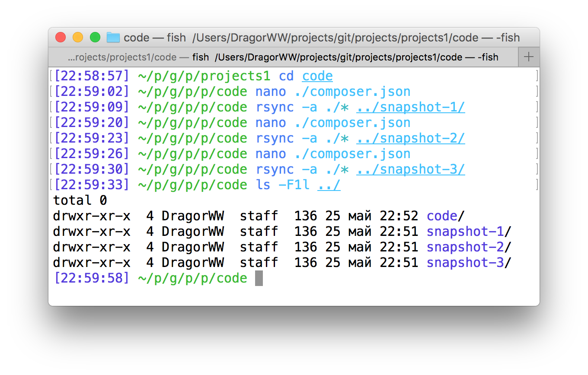Click the [22:59:20] timestamp
The width and height of the screenshot is (588, 375).
tap(92, 123)
